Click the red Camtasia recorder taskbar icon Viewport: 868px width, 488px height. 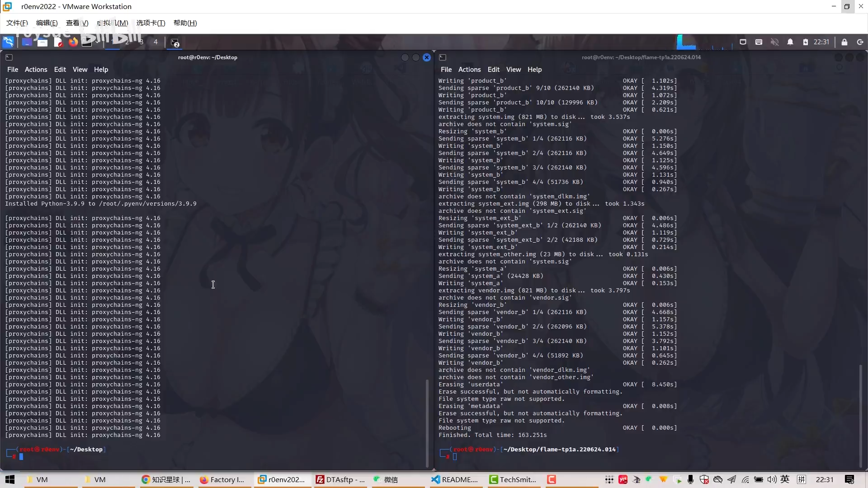pos(551,479)
